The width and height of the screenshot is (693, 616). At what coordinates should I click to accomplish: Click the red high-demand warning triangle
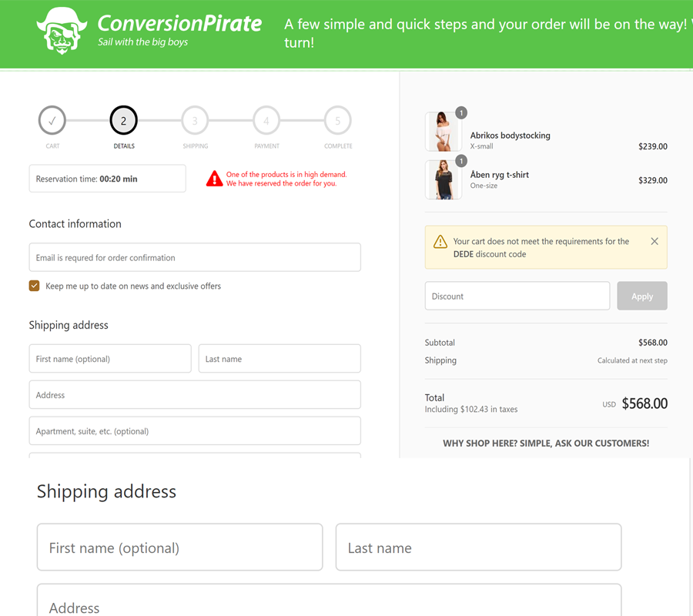click(214, 179)
